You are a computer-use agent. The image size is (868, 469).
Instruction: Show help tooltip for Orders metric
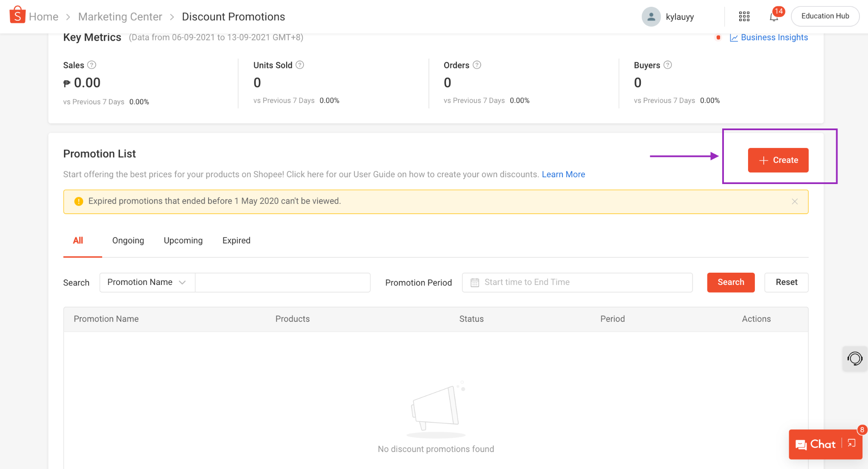pos(477,65)
